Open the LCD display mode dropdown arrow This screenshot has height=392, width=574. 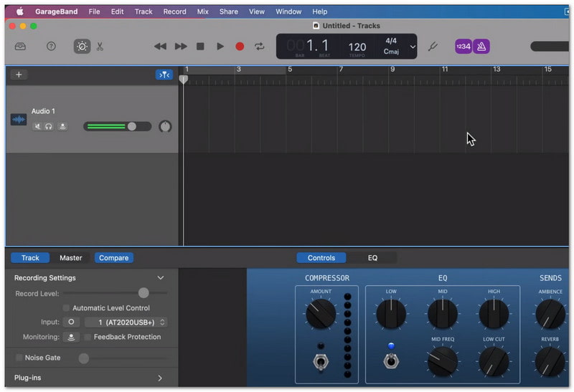pyautogui.click(x=413, y=47)
